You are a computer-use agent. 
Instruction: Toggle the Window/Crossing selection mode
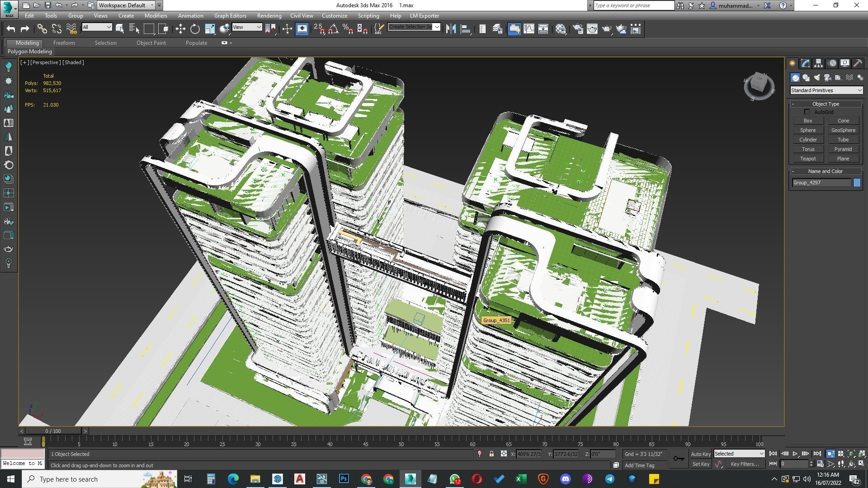click(164, 29)
